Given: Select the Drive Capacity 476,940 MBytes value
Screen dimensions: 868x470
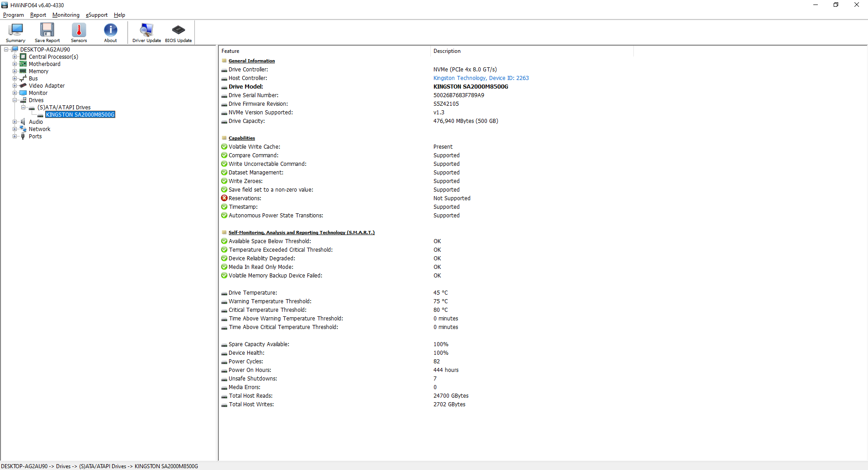Looking at the screenshot, I should tap(466, 121).
